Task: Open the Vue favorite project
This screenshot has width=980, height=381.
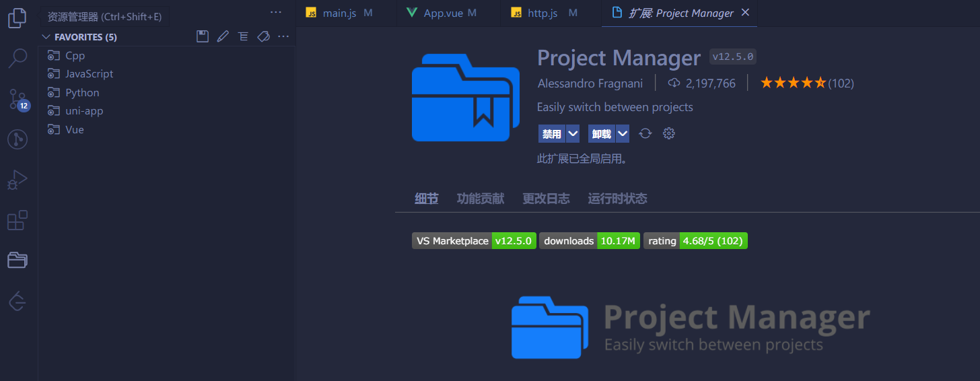Action: [166, 129]
